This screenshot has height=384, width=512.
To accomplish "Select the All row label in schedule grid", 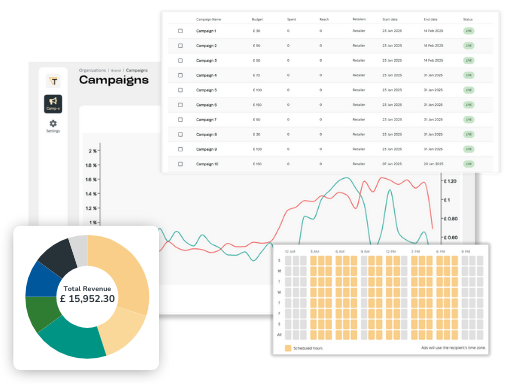I will point(279,335).
